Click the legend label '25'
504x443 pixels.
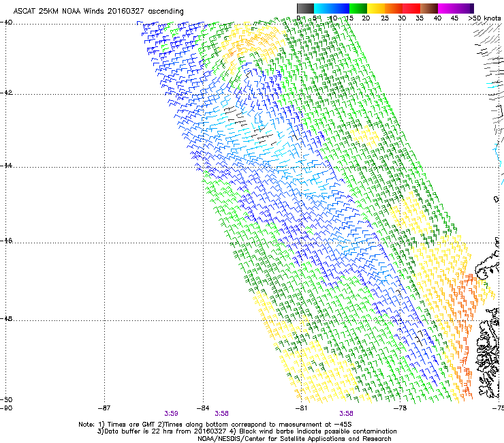click(x=385, y=18)
